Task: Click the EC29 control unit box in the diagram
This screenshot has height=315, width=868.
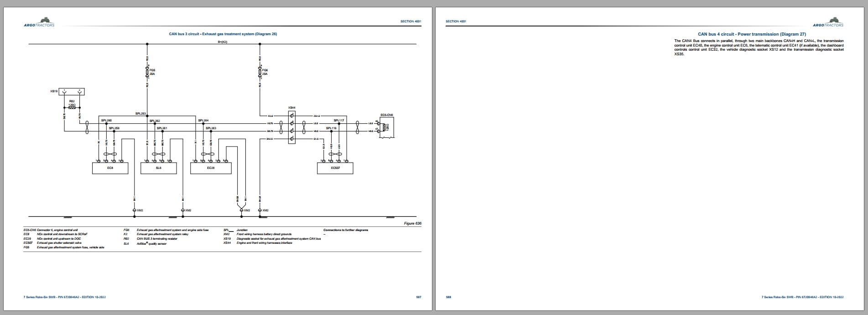Action: pyautogui.click(x=211, y=168)
